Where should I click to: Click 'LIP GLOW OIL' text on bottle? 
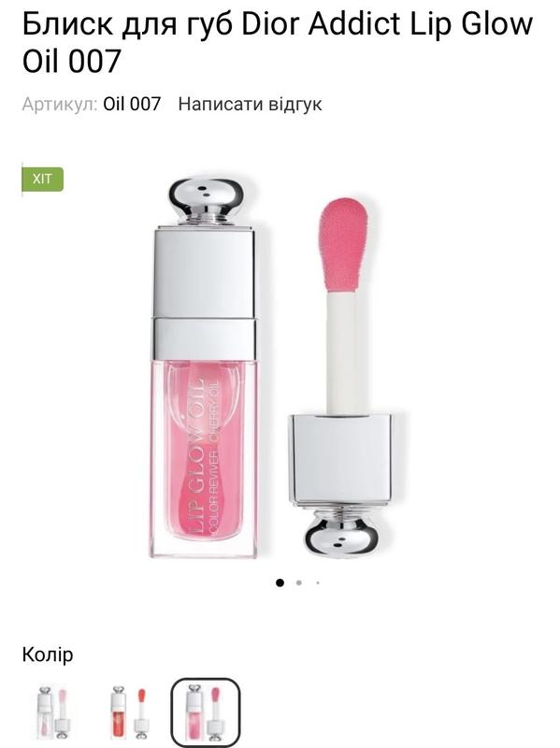(195, 455)
